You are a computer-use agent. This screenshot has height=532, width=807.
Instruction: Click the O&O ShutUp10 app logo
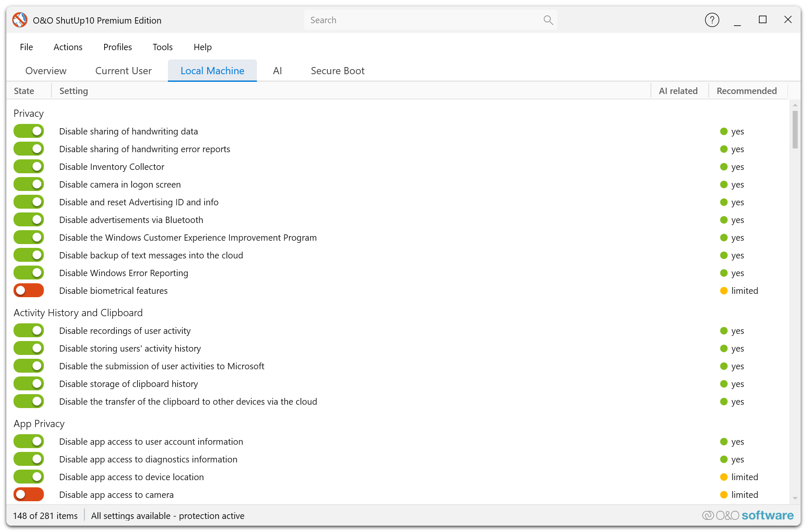click(x=20, y=20)
